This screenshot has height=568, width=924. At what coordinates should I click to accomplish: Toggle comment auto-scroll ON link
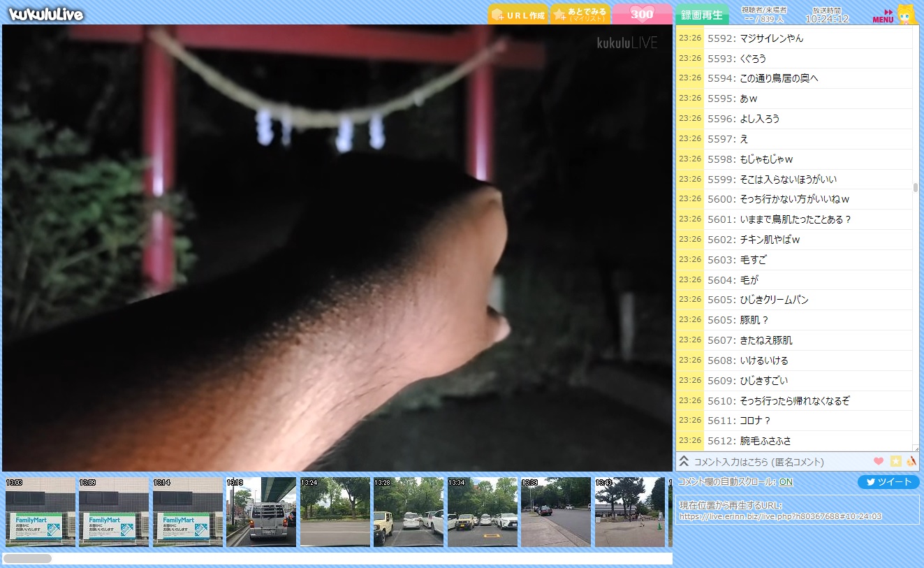coord(786,482)
